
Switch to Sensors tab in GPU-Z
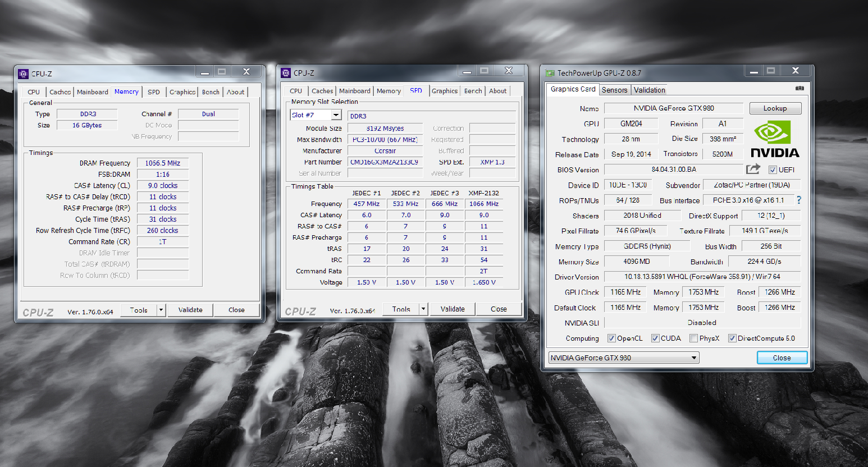[615, 90]
